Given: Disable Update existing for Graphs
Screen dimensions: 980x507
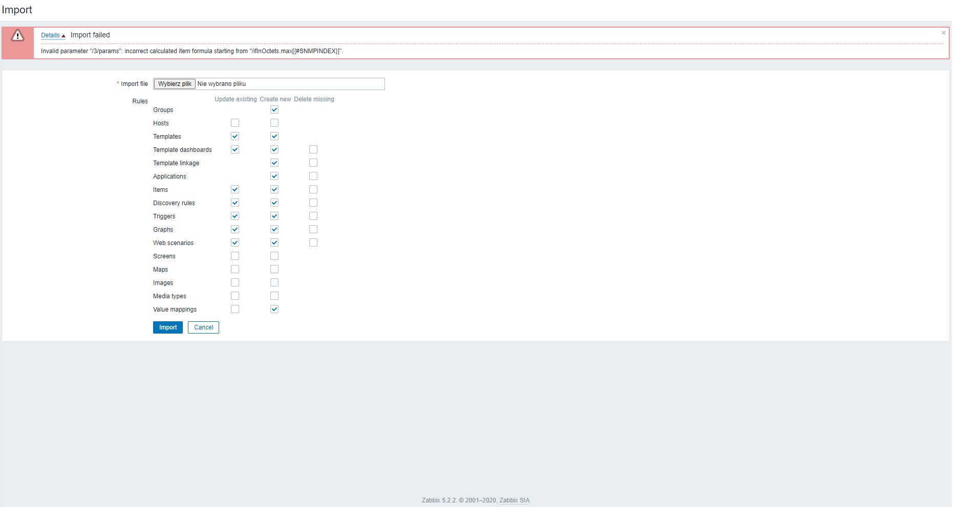Looking at the screenshot, I should coord(235,229).
